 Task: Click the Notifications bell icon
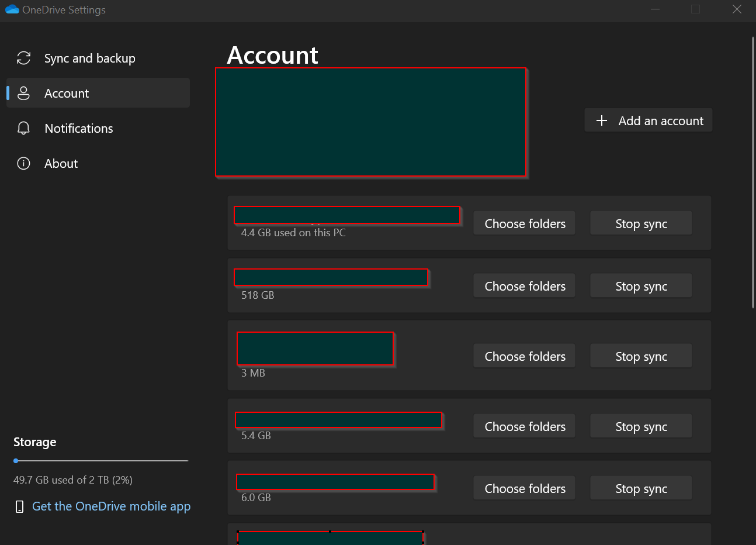[23, 128]
